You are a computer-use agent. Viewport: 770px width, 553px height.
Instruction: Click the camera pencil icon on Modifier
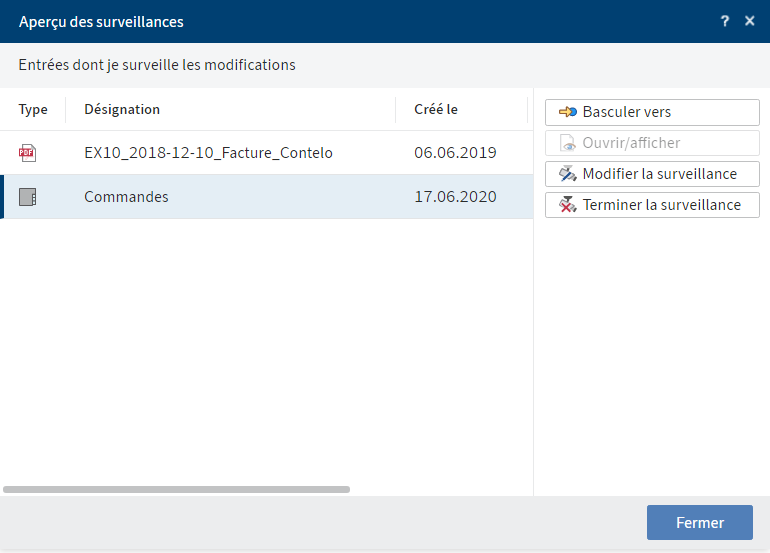click(x=568, y=174)
